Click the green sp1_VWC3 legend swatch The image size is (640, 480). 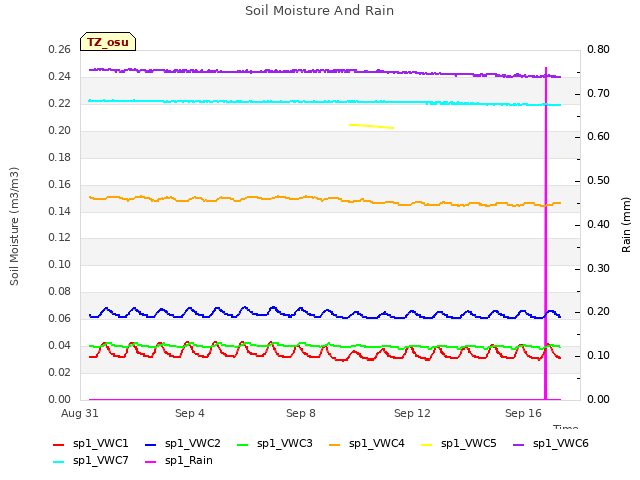[x=243, y=444]
